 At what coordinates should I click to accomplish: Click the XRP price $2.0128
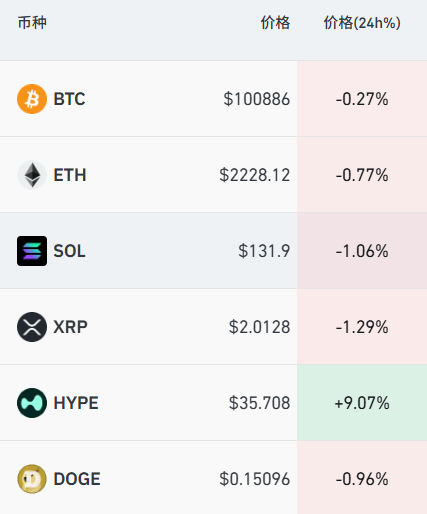coord(259,327)
